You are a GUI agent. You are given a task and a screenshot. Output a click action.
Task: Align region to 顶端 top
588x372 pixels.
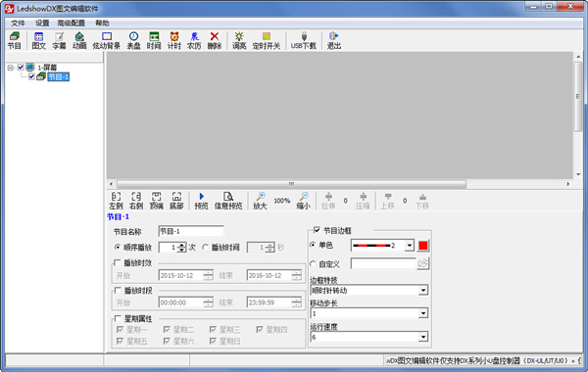[157, 201]
